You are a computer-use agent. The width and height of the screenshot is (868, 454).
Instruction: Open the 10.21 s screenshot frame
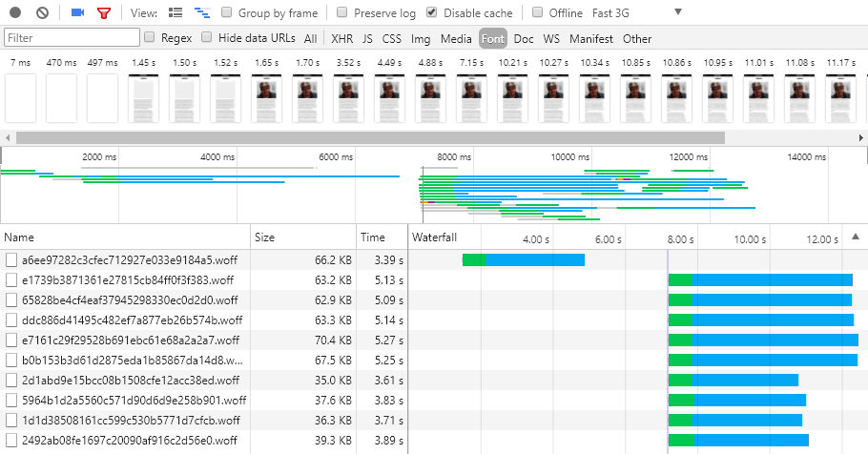[x=512, y=98]
